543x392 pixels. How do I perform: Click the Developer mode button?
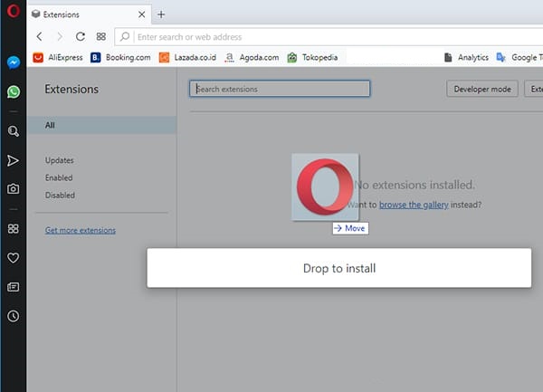[x=482, y=89]
